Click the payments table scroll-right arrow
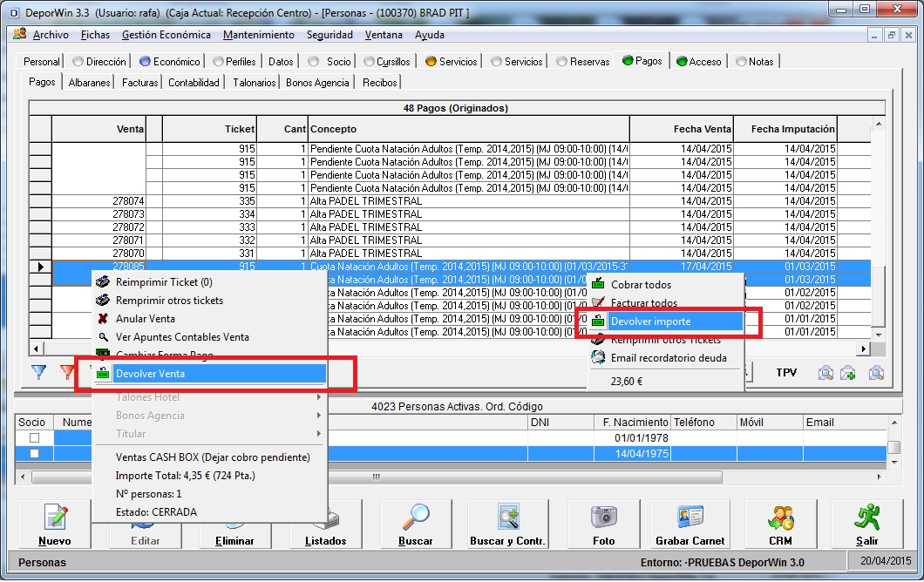924x582 pixels. click(864, 349)
